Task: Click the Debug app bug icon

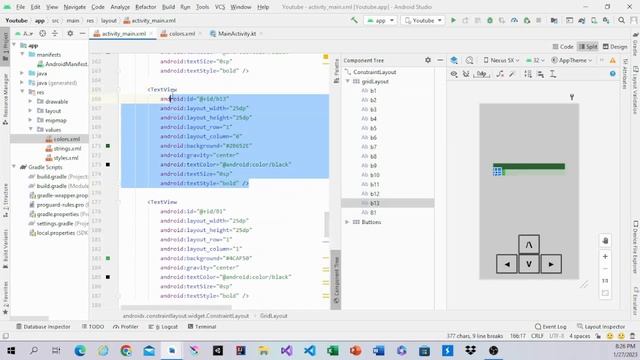Action: 490,20
